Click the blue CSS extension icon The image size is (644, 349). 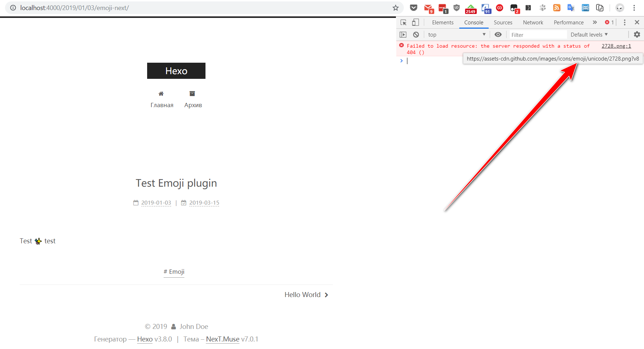(585, 8)
